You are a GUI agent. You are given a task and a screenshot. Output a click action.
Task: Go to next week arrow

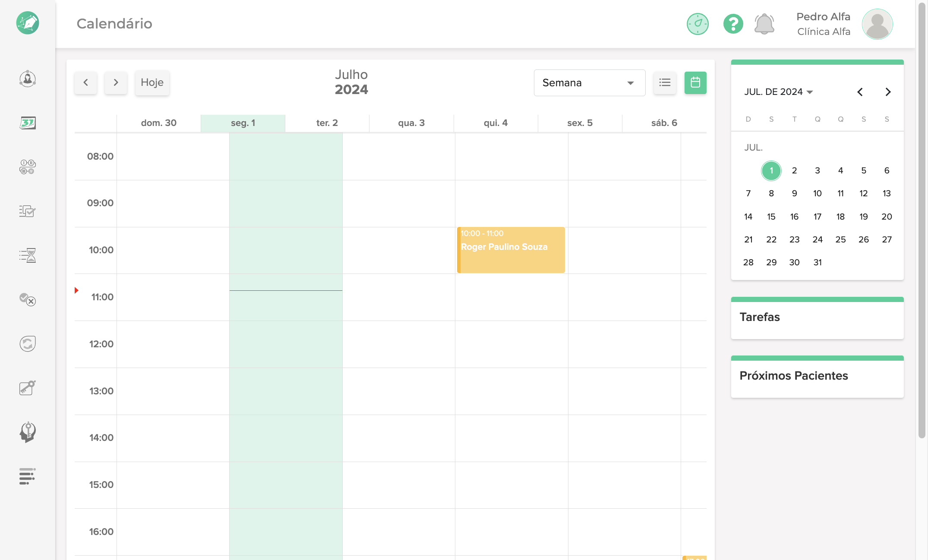click(x=116, y=82)
